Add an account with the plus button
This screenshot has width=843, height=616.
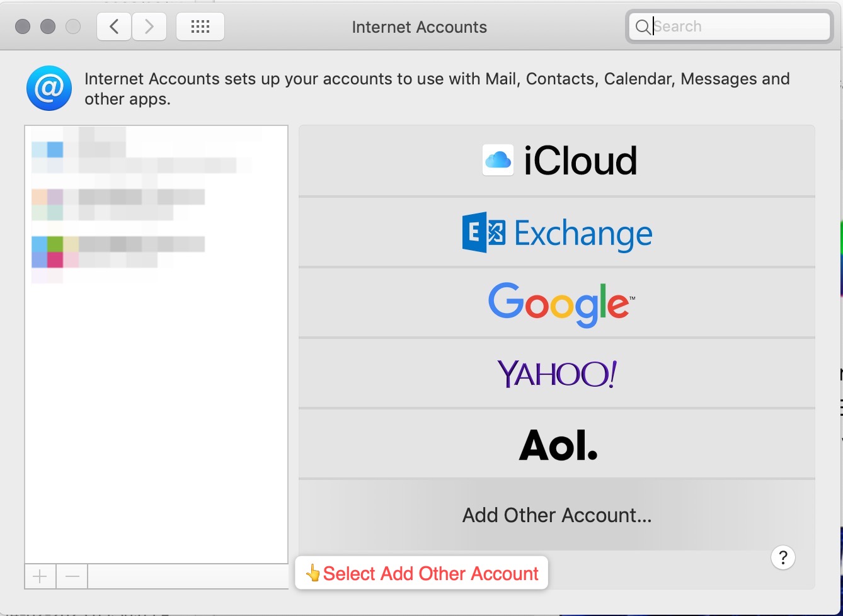click(40, 576)
